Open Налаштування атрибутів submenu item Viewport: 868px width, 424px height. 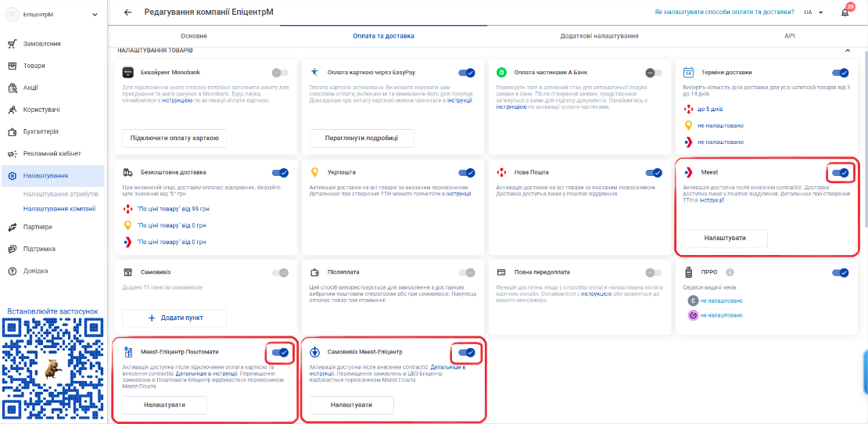tap(61, 194)
